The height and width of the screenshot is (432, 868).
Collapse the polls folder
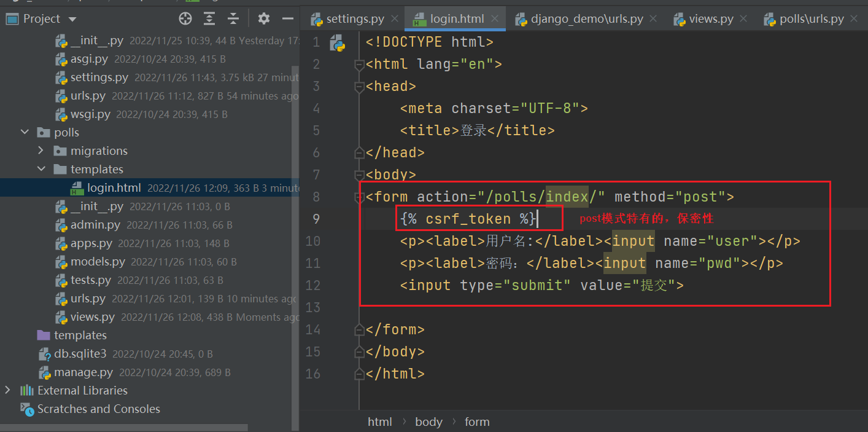25,132
